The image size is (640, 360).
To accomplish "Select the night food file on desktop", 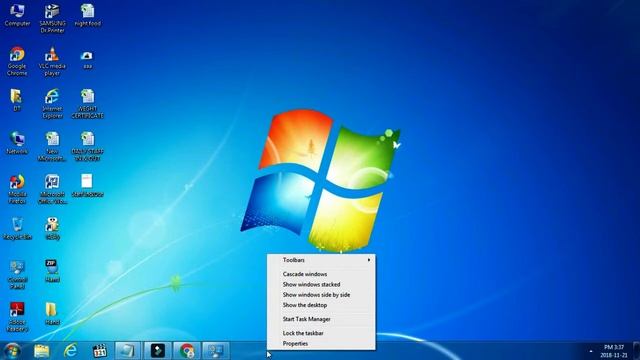I will (87, 15).
